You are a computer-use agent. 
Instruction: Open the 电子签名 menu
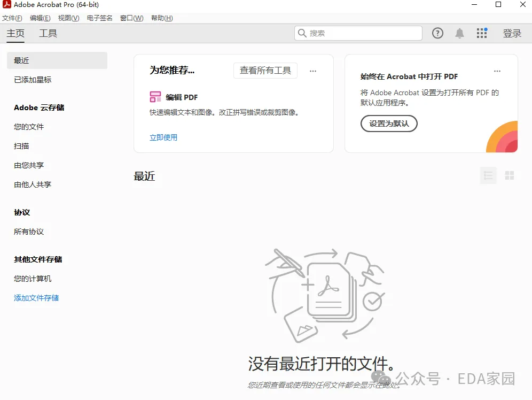coord(99,18)
